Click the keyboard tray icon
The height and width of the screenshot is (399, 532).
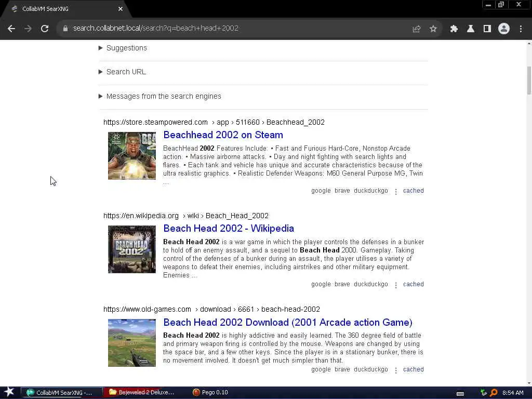(x=460, y=394)
